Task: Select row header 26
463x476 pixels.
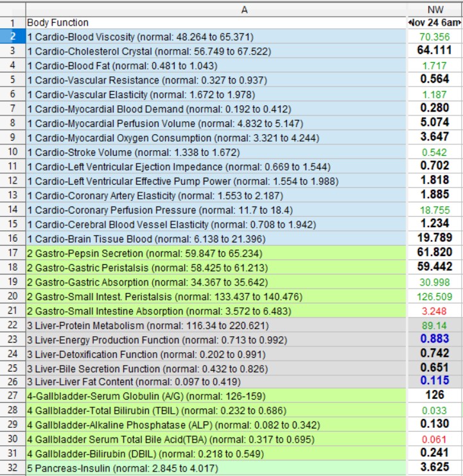Action: pos(13,382)
